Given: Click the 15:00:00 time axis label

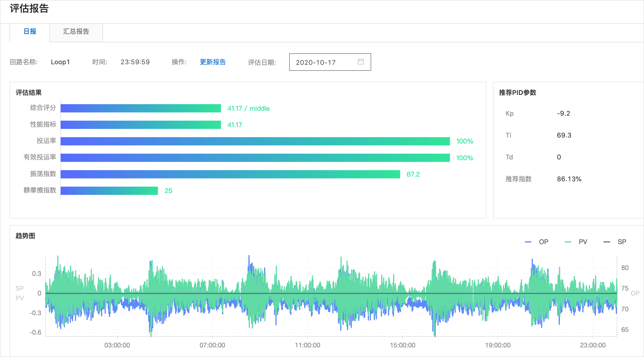Looking at the screenshot, I should pyautogui.click(x=403, y=345).
